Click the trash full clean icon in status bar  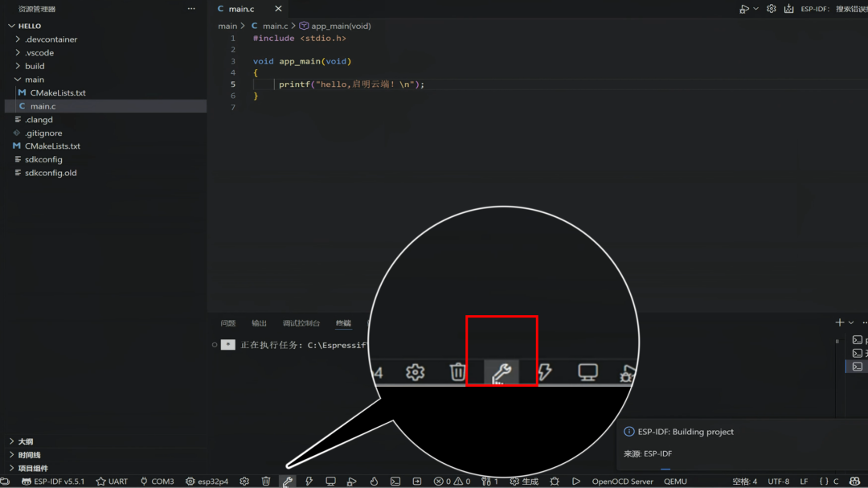tap(266, 482)
